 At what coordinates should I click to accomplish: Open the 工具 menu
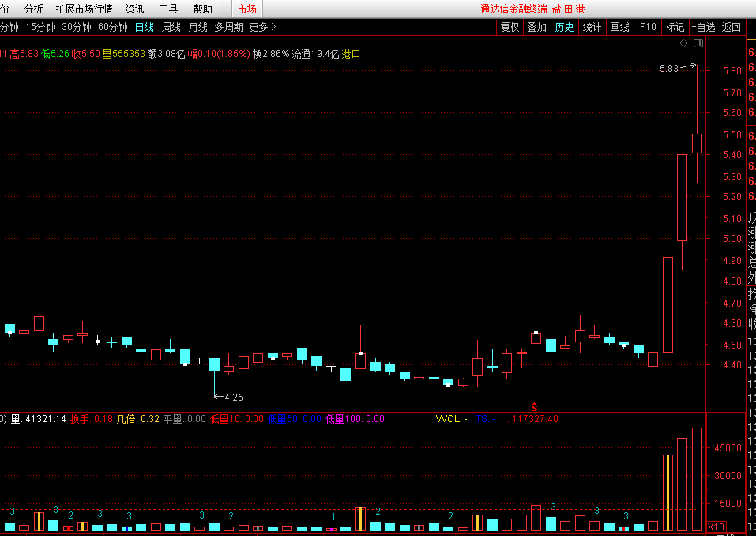[169, 9]
